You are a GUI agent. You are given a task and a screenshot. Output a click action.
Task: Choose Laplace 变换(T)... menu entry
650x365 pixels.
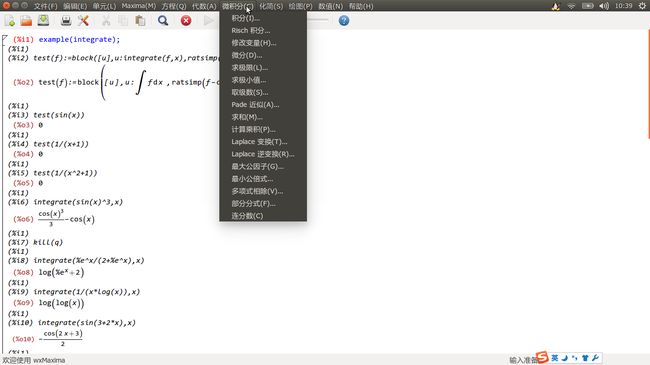[x=263, y=142]
